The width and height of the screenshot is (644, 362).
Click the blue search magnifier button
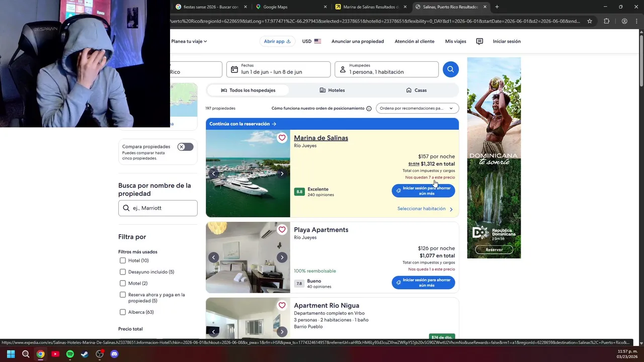click(450, 69)
